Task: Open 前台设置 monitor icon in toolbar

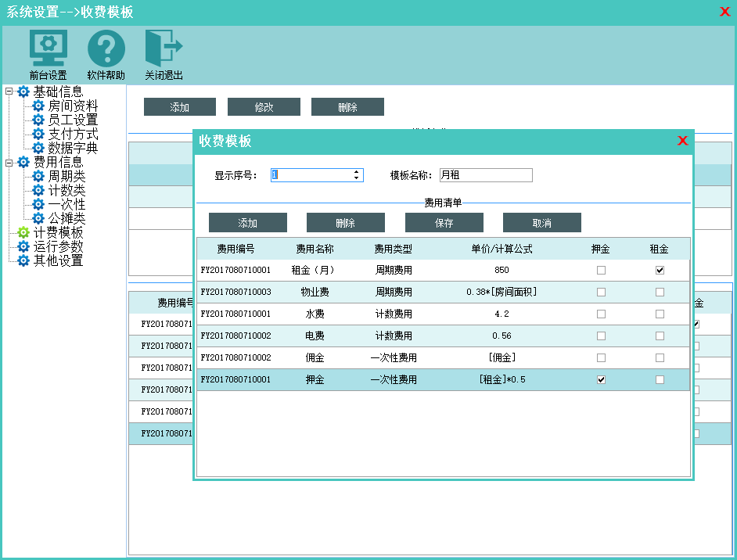Action: point(48,48)
